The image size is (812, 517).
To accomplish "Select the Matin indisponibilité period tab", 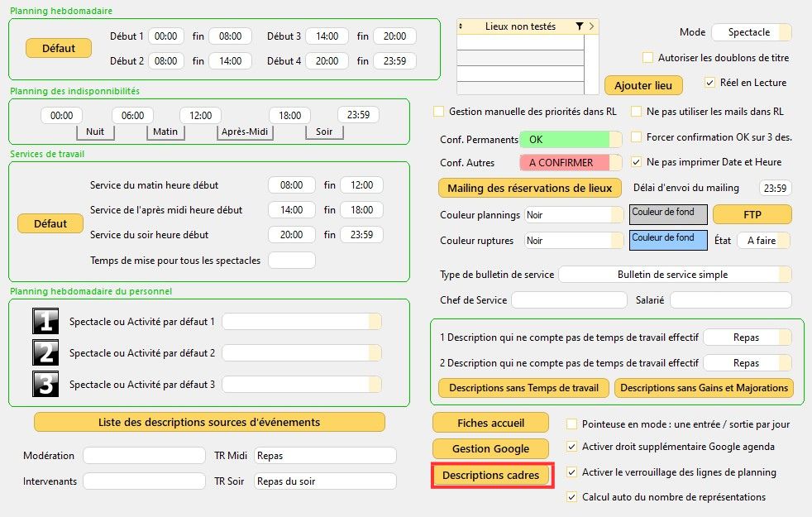I will pos(165,132).
